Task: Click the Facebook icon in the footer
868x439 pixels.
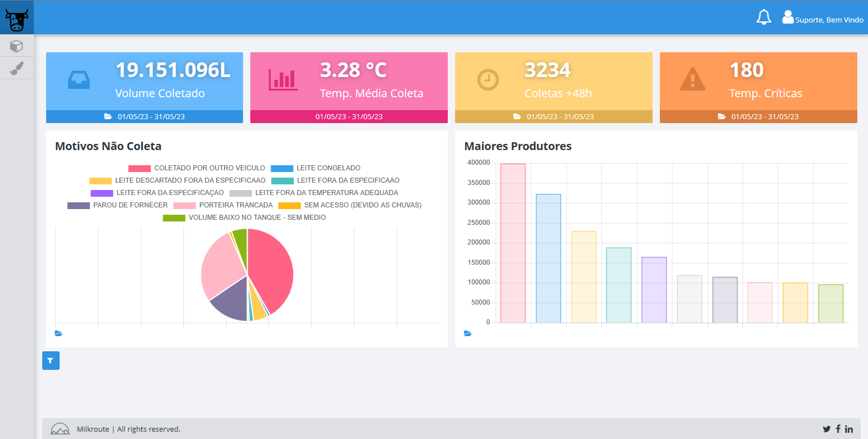Action: pyautogui.click(x=838, y=429)
